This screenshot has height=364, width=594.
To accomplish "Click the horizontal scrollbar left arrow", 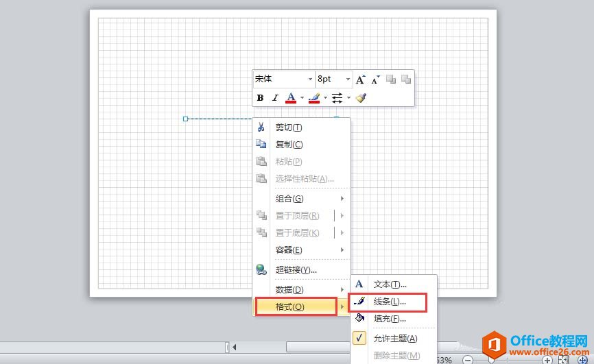I will 235,347.
